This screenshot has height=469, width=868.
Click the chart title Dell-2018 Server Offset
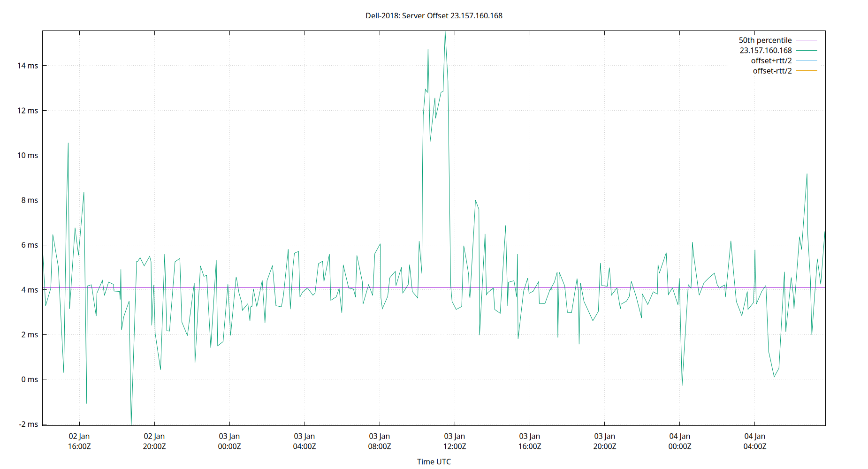433,15
